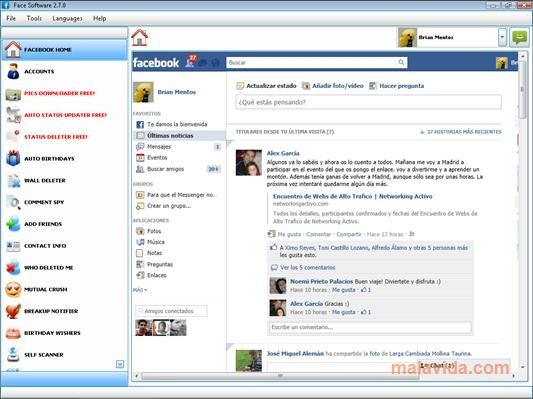533x399 pixels.
Task: Open the green chat bubble icon
Action: click(520, 37)
